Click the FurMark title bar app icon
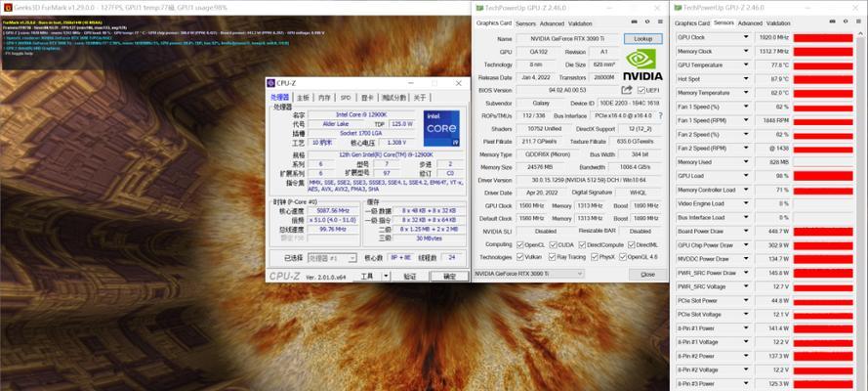The image size is (868, 391). pos(7,8)
